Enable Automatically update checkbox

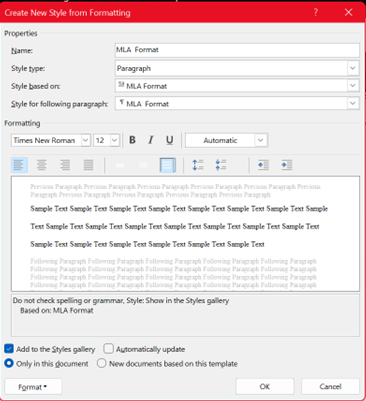coord(108,349)
